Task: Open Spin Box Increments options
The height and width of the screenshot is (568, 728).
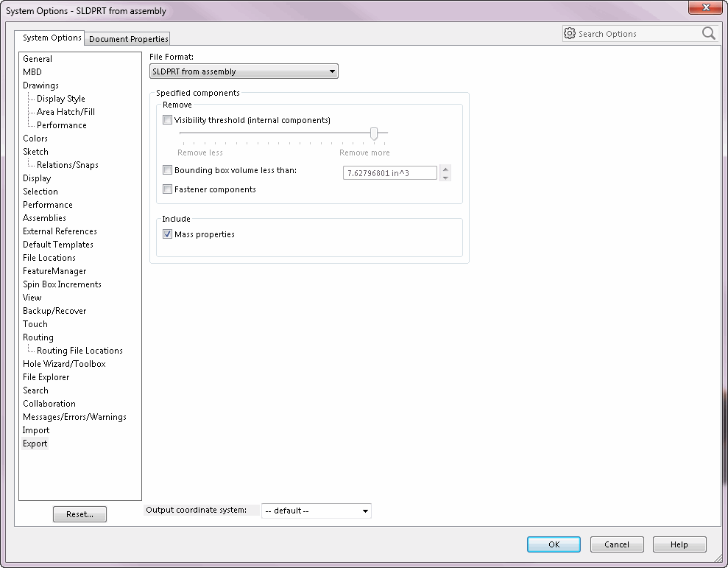Action: tap(63, 284)
